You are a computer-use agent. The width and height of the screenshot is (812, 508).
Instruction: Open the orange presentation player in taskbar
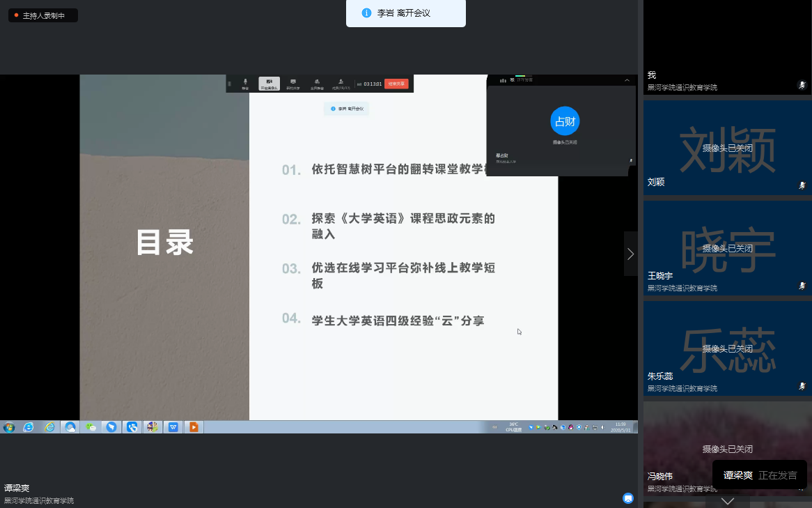point(194,427)
